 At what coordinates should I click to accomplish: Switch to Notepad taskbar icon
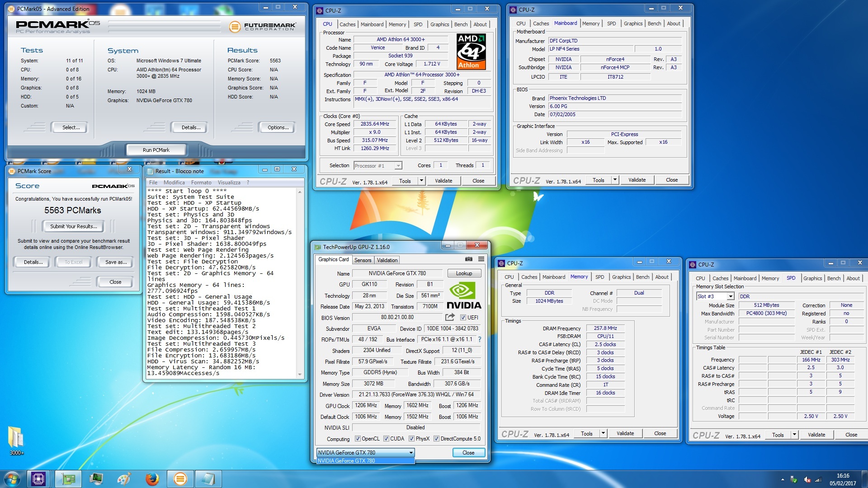click(x=208, y=479)
